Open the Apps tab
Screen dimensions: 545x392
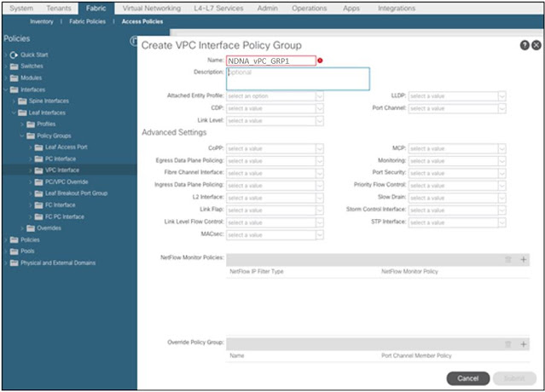point(351,9)
